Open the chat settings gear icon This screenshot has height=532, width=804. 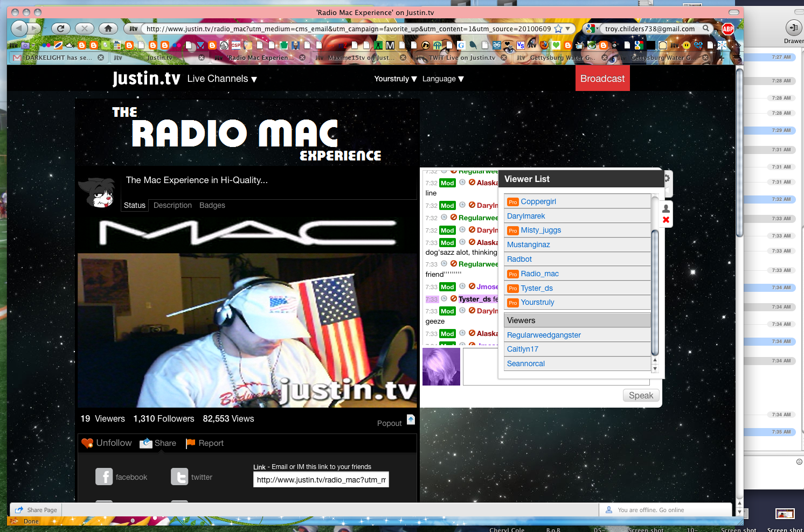pyautogui.click(x=667, y=178)
